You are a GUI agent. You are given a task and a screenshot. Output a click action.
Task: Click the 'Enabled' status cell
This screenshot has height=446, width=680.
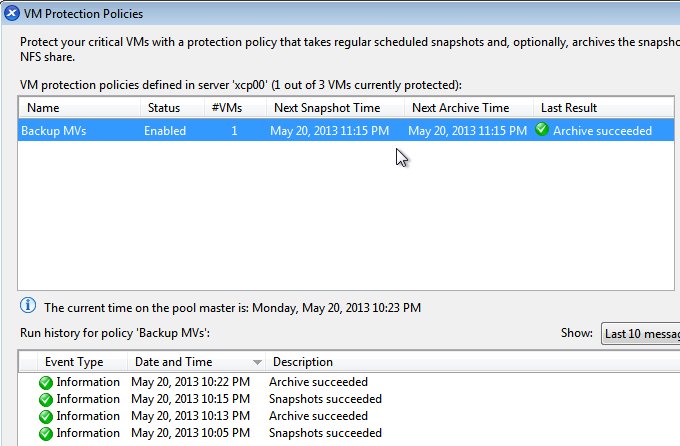pos(165,131)
